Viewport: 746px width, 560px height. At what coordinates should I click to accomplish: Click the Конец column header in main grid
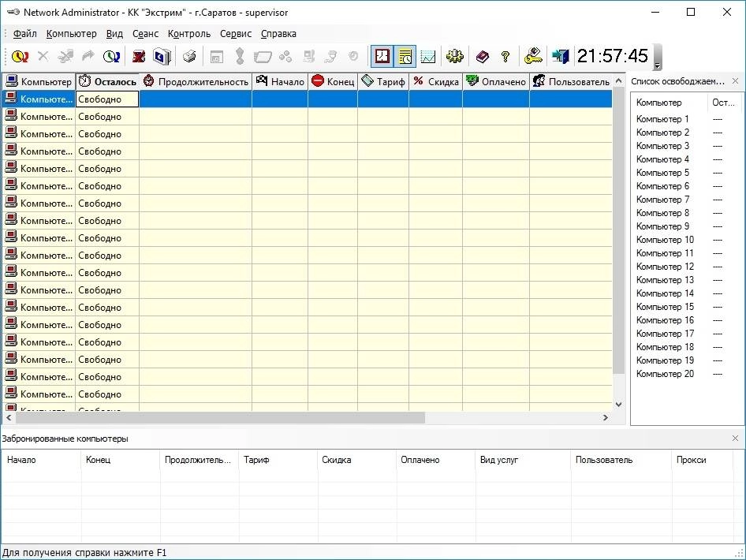333,81
